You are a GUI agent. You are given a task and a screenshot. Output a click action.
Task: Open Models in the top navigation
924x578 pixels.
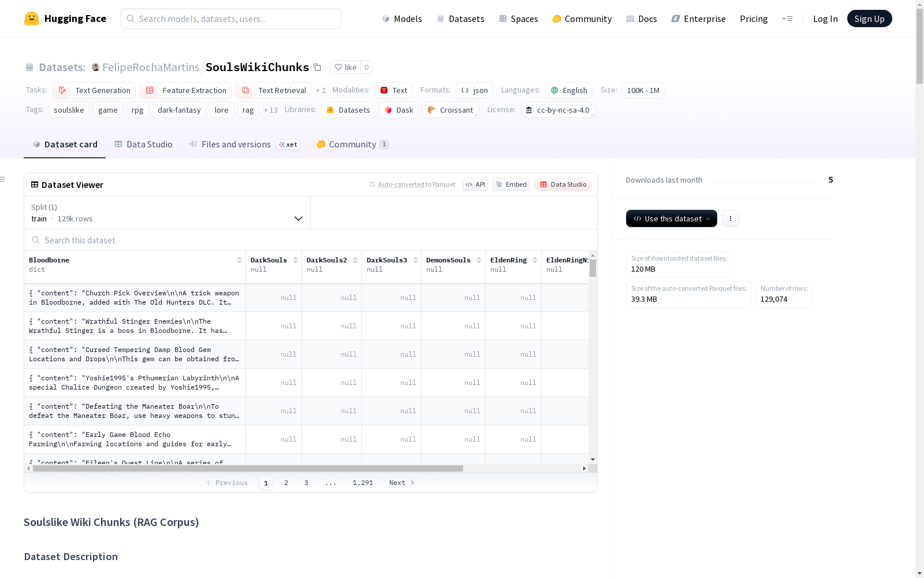coord(402,18)
